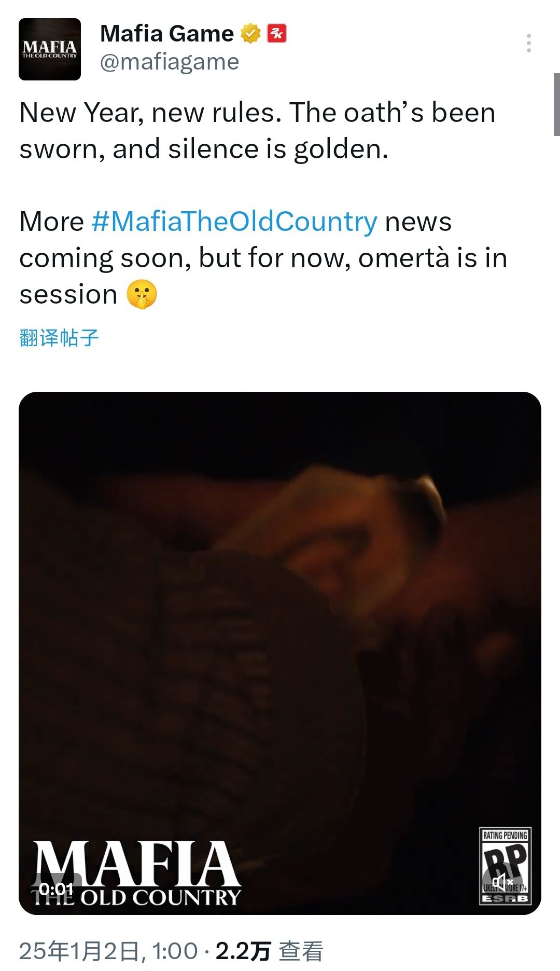Click the dark top area of the video

click(280, 426)
